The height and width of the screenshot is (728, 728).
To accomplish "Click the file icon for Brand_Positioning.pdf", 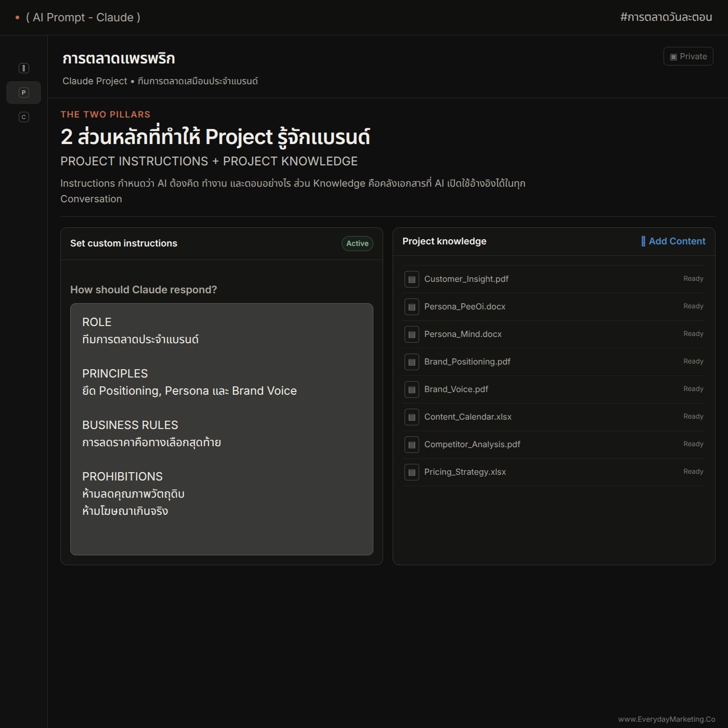I will [x=412, y=362].
